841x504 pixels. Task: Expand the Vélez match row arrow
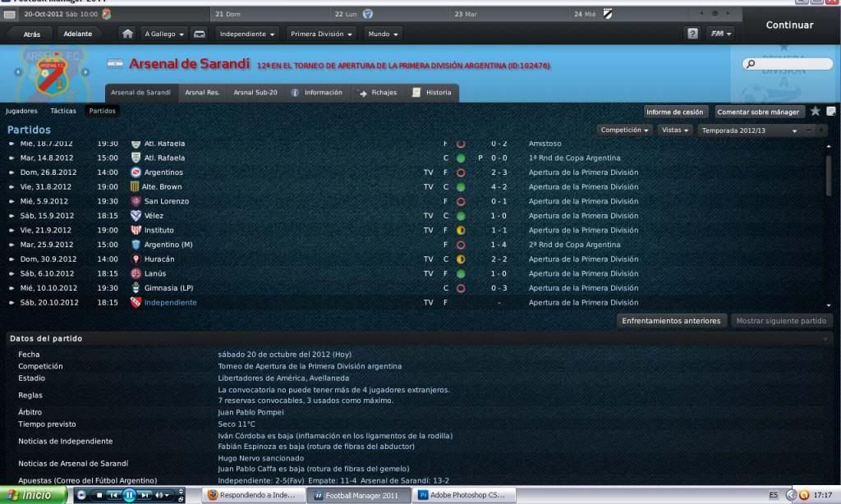coord(11,216)
